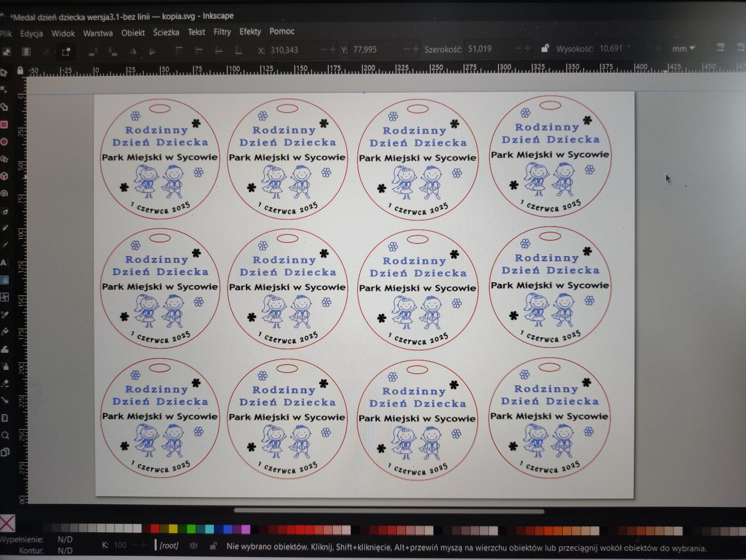Open the Edycja menu
The width and height of the screenshot is (746, 560).
(31, 34)
